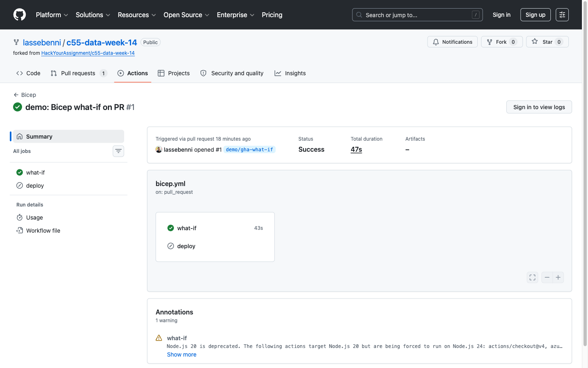588x368 pixels.
Task: Click the Star button
Action: point(548,42)
